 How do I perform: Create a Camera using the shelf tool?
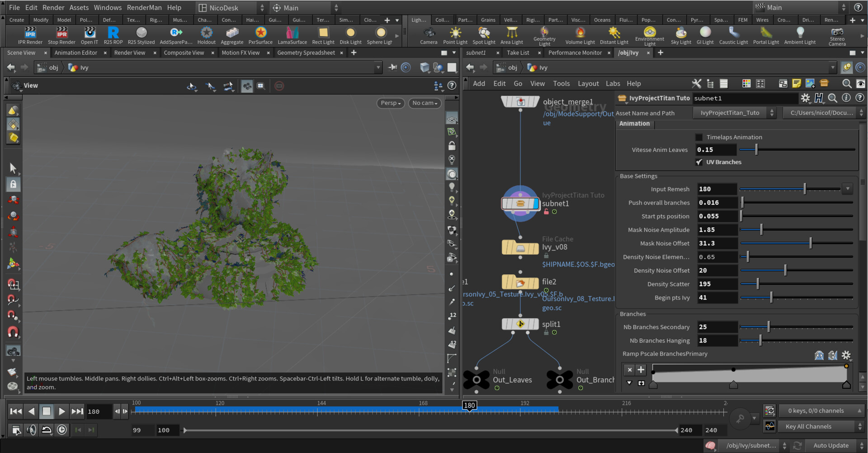click(428, 35)
